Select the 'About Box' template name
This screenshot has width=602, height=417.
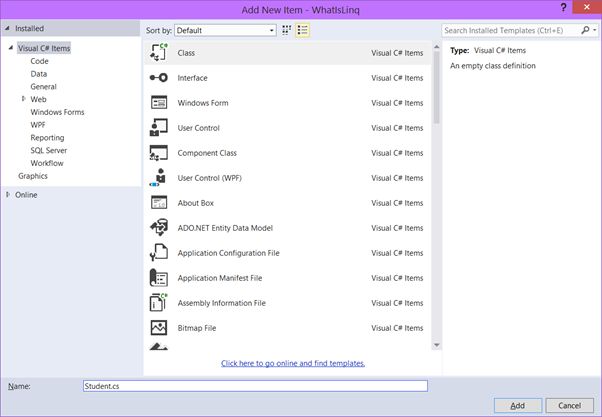pyautogui.click(x=195, y=203)
